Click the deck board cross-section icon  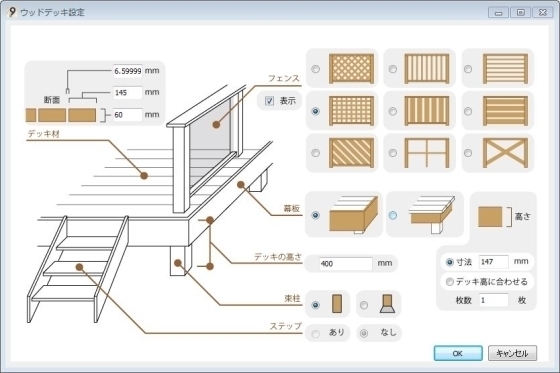coord(61,115)
